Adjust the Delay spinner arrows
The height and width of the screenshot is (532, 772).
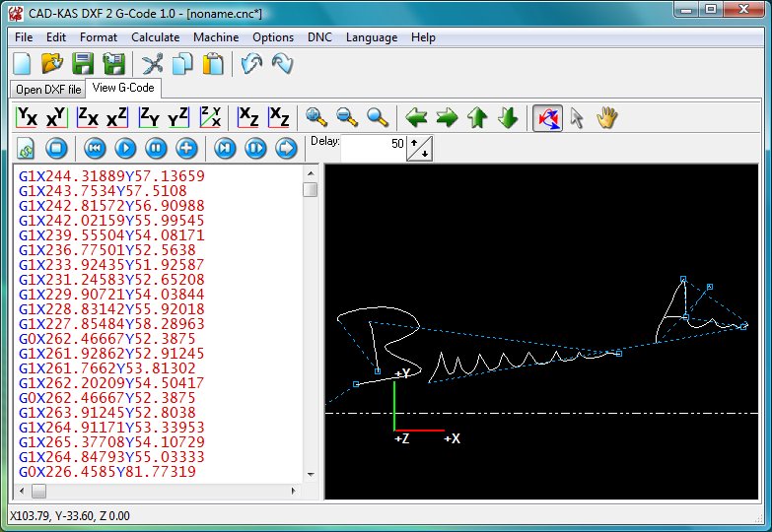pos(419,149)
